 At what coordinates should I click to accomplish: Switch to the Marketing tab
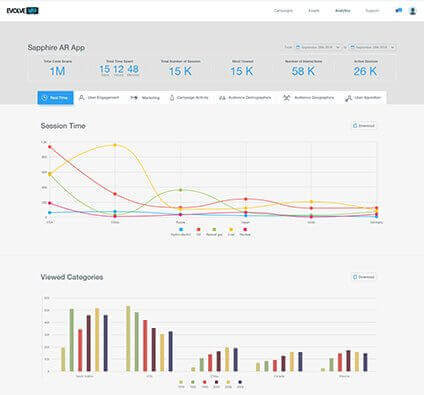pos(145,98)
